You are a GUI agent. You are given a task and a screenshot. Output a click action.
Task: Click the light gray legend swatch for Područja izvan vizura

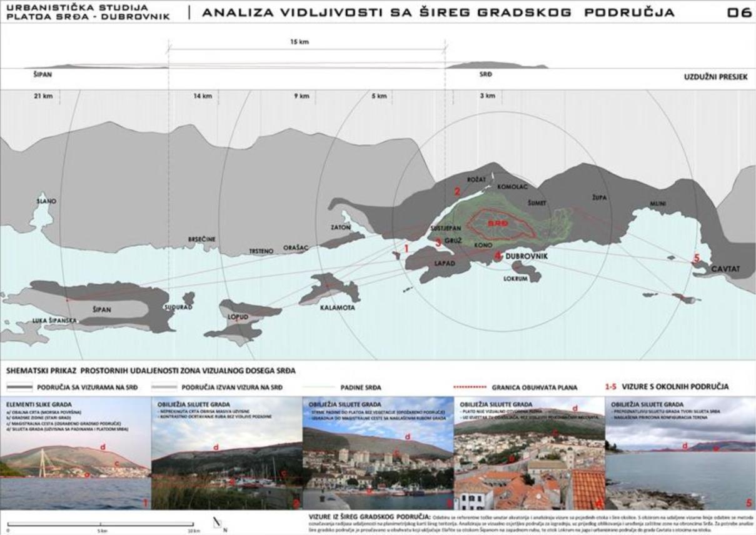click(x=164, y=387)
